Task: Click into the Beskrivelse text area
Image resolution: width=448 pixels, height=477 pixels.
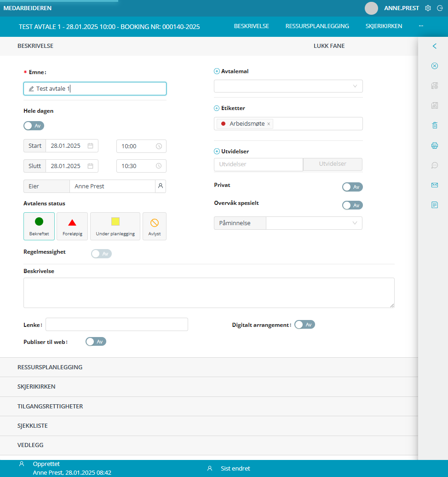Action: click(209, 293)
